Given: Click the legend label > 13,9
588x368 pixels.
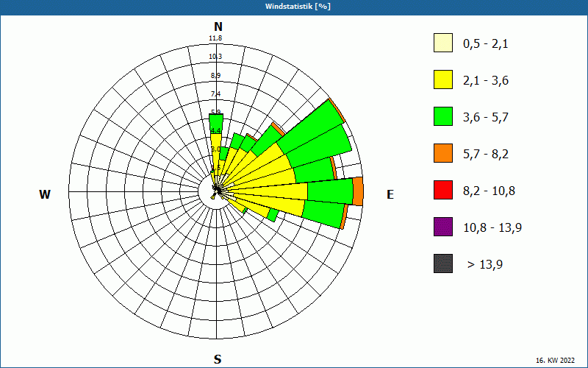Looking at the screenshot, I should click(485, 265).
